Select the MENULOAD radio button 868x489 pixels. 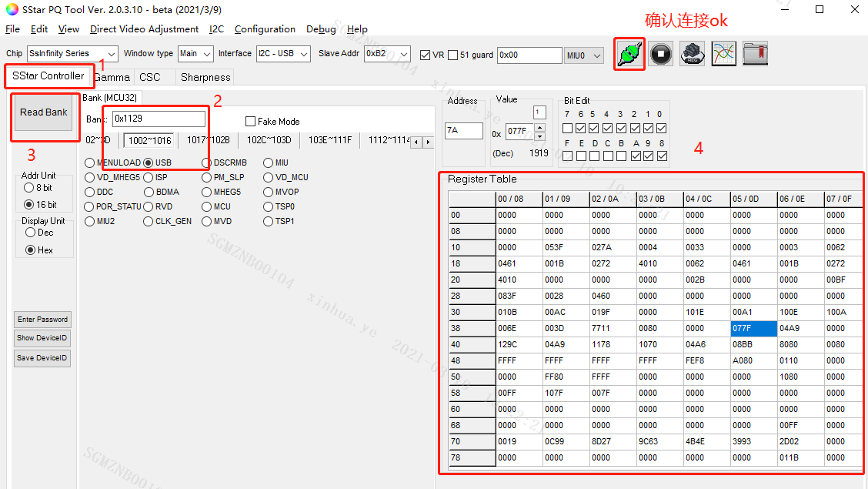[88, 162]
